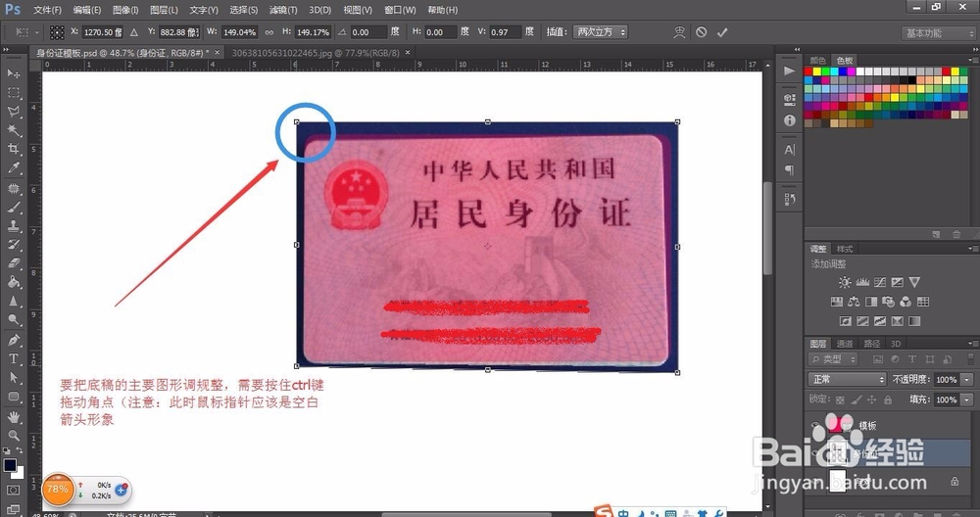The image size is (980, 517).
Task: Select the Path Selection tool
Action: [x=13, y=378]
